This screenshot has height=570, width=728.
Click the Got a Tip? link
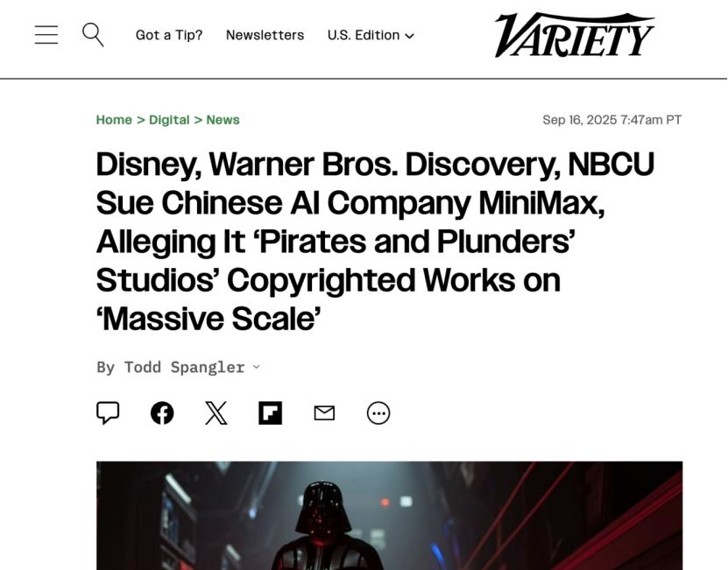169,35
